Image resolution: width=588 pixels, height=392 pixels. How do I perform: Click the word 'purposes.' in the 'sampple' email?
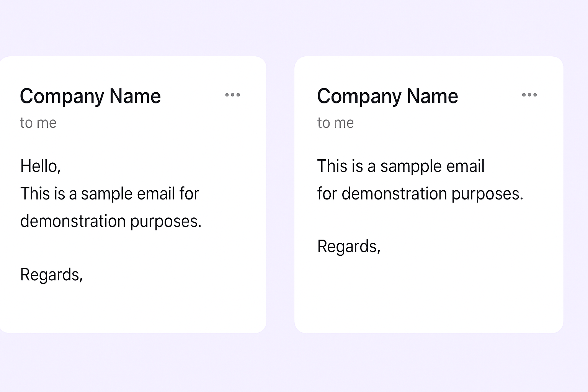(x=487, y=194)
